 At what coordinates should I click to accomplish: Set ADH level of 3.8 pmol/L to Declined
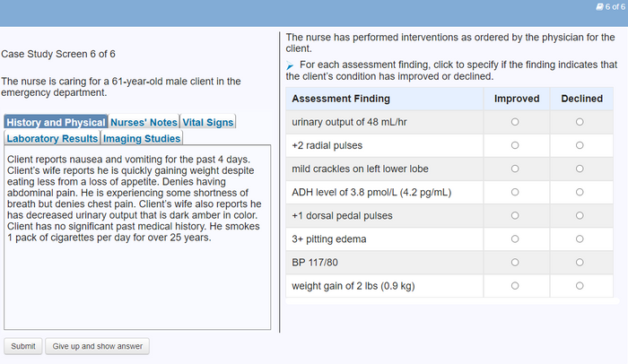point(580,192)
